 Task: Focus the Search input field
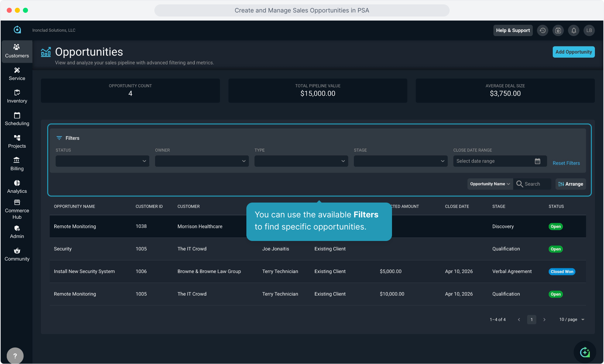(537, 184)
